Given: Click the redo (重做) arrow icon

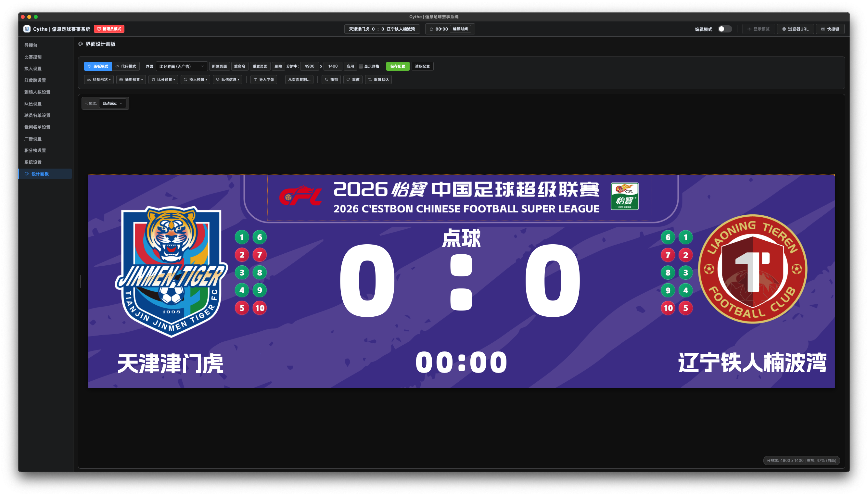Looking at the screenshot, I should [x=348, y=80].
